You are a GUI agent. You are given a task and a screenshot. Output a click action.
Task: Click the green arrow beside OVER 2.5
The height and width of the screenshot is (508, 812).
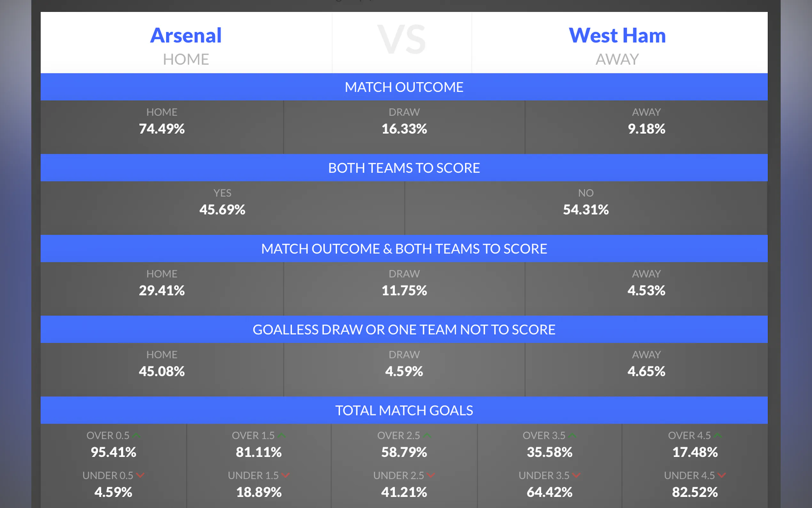click(x=427, y=435)
